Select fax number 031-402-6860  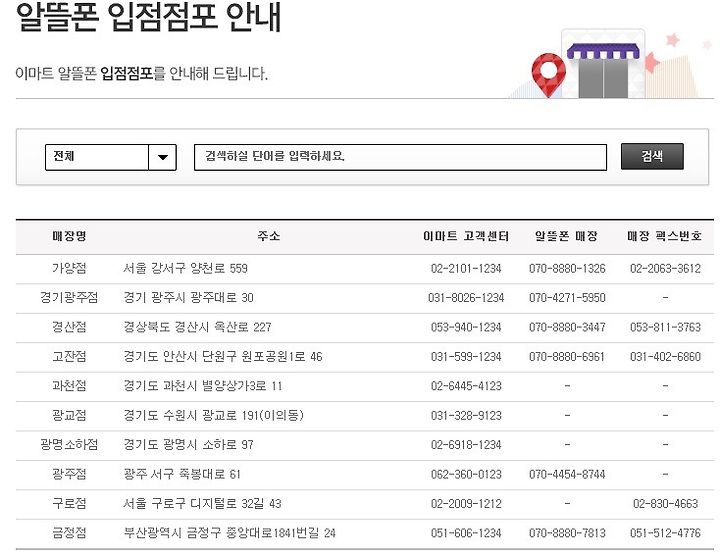(x=665, y=356)
